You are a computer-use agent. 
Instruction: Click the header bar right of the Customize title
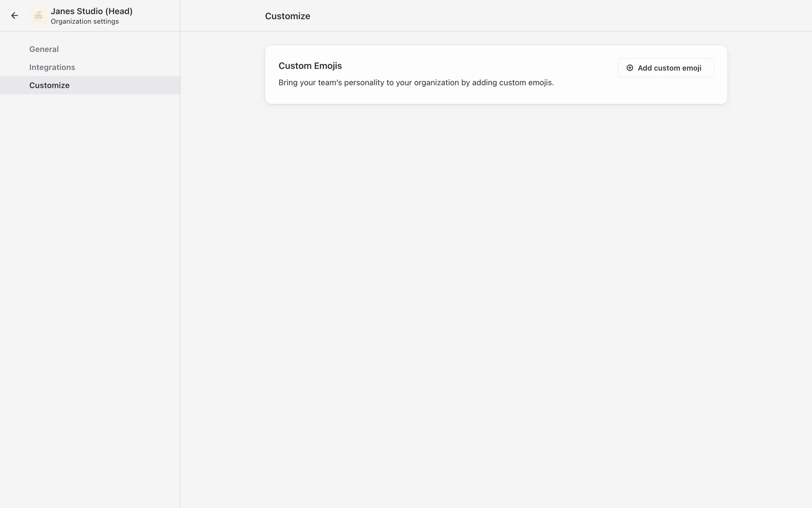coord(550,16)
